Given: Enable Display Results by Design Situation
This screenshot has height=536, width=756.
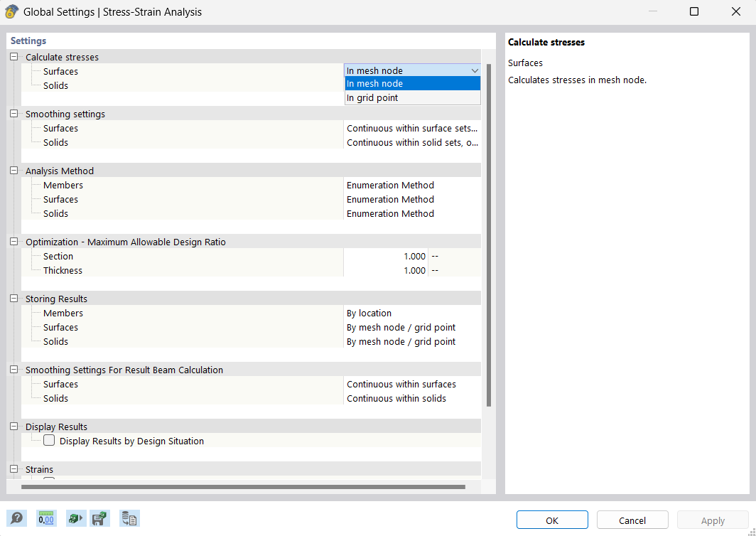Looking at the screenshot, I should (49, 441).
